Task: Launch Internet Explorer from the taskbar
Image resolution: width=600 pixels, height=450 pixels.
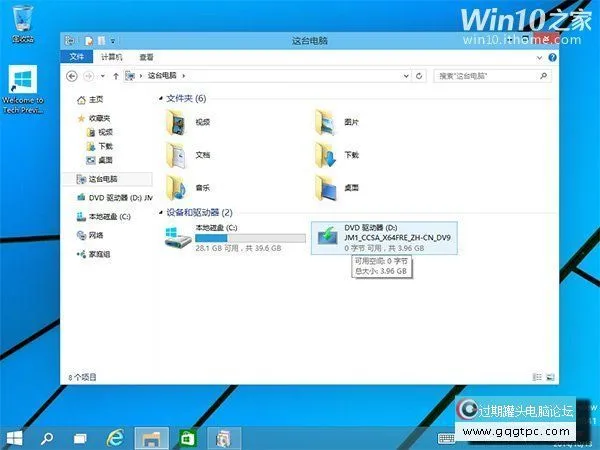Action: tap(115, 438)
